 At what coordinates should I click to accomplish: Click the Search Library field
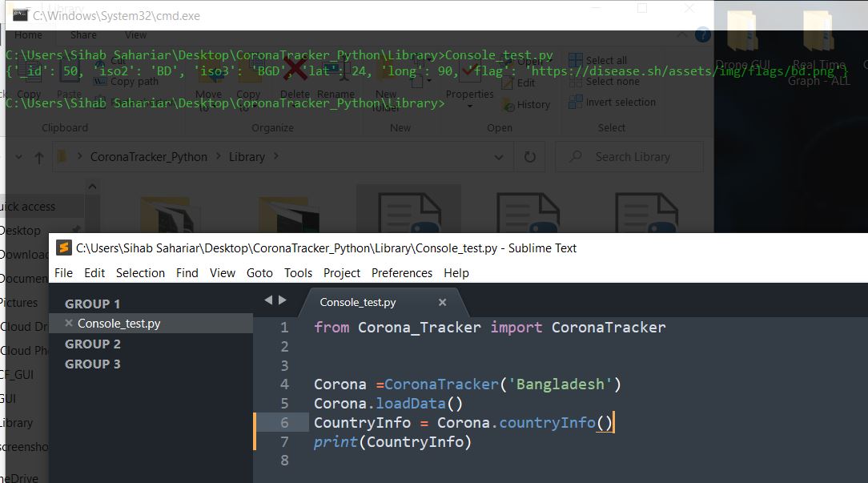coord(629,157)
